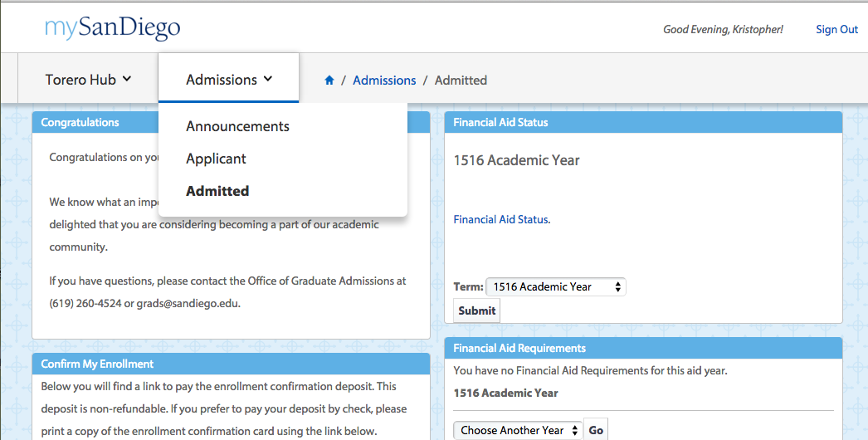Click the Sign Out link
Viewport: 868px width, 440px height.
[836, 29]
